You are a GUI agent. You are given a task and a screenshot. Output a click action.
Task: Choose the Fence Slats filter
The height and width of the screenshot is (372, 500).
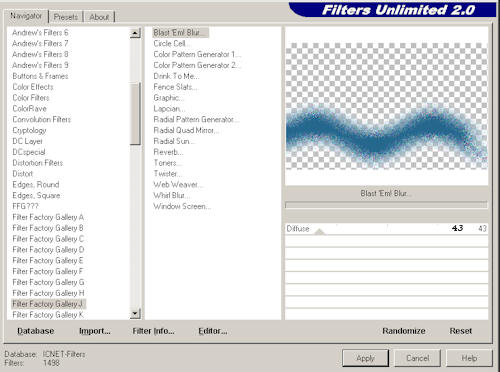click(x=175, y=87)
